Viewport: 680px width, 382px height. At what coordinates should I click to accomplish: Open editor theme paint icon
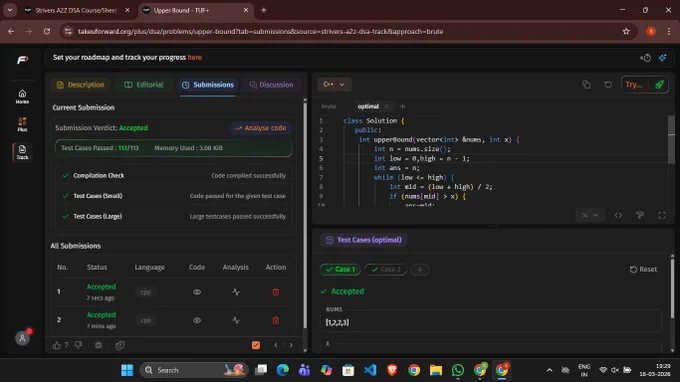(640, 215)
